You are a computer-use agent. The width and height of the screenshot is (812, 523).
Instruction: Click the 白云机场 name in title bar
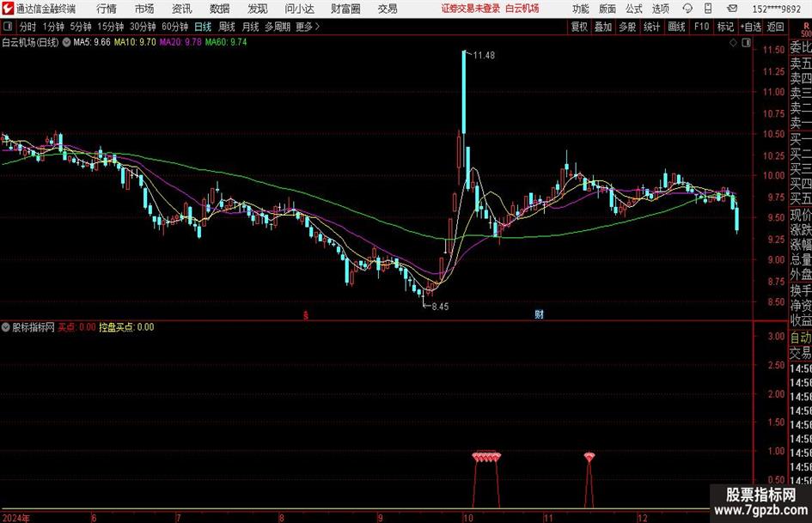(x=522, y=9)
